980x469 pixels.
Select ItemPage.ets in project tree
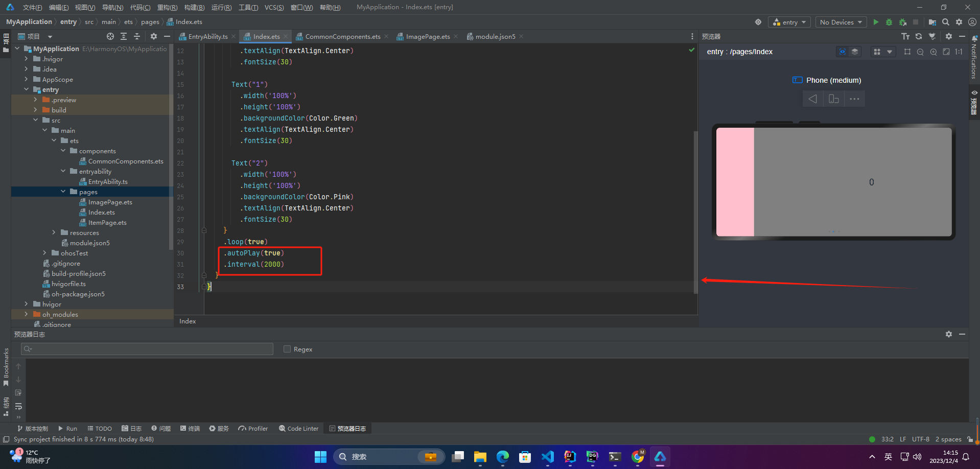107,222
